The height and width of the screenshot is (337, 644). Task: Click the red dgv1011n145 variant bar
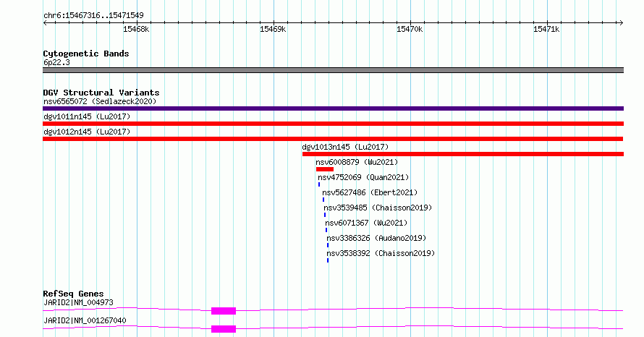tap(333, 124)
